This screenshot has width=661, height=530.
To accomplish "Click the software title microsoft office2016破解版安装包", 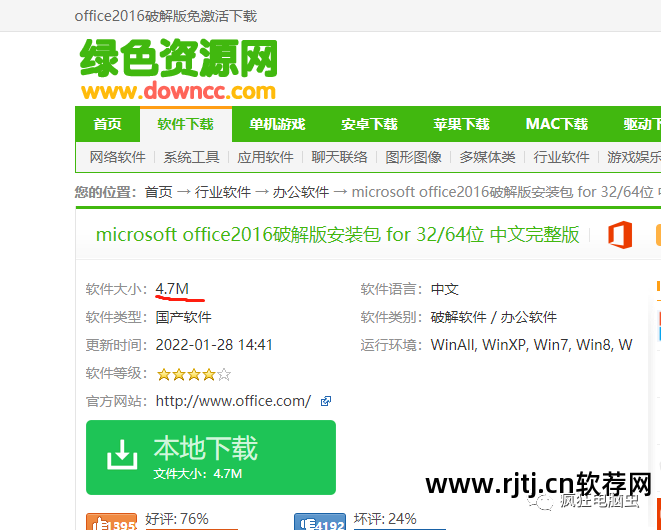I will click(x=337, y=234).
